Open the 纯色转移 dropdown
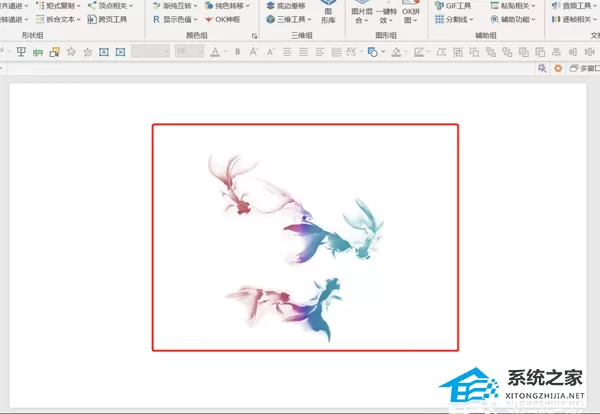 coord(227,6)
